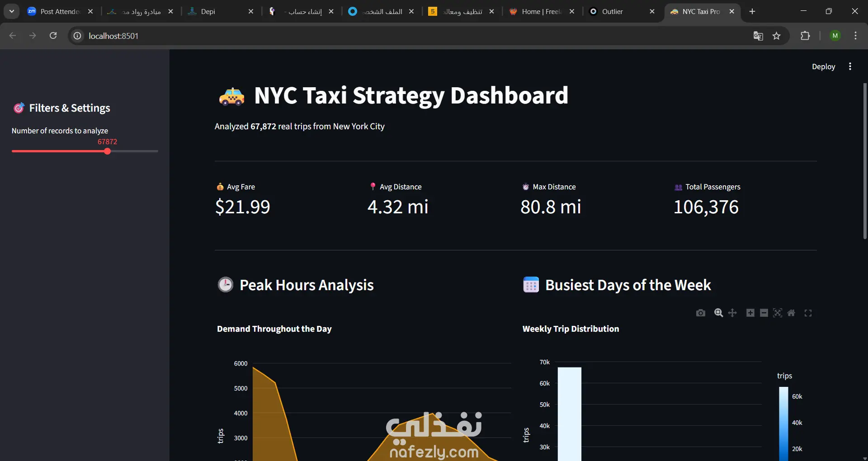Click the Max Distance value 80.8 mi
Viewport: 868px width, 461px height.
(551, 207)
